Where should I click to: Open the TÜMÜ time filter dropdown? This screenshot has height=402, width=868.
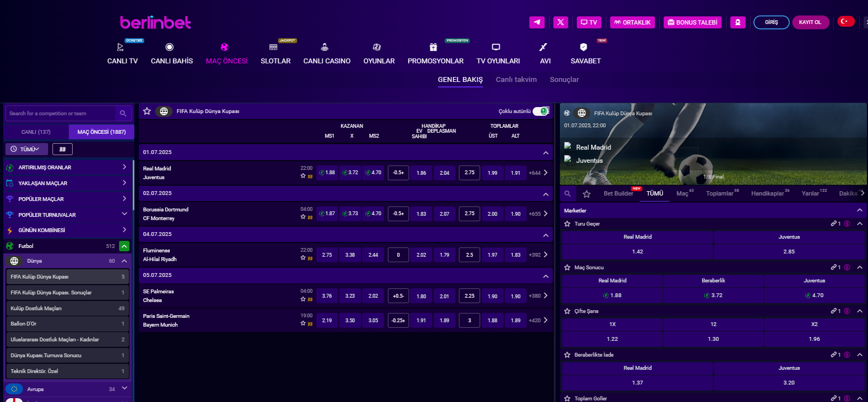coord(26,149)
